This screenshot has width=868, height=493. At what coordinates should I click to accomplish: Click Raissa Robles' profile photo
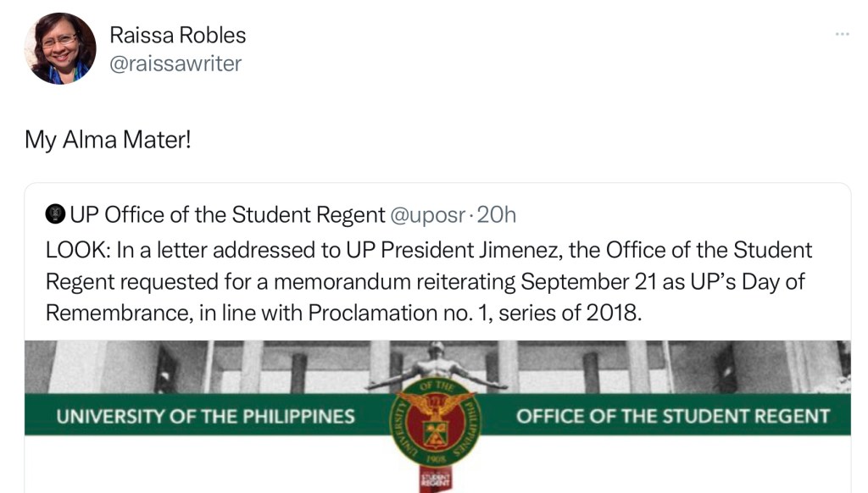point(60,48)
